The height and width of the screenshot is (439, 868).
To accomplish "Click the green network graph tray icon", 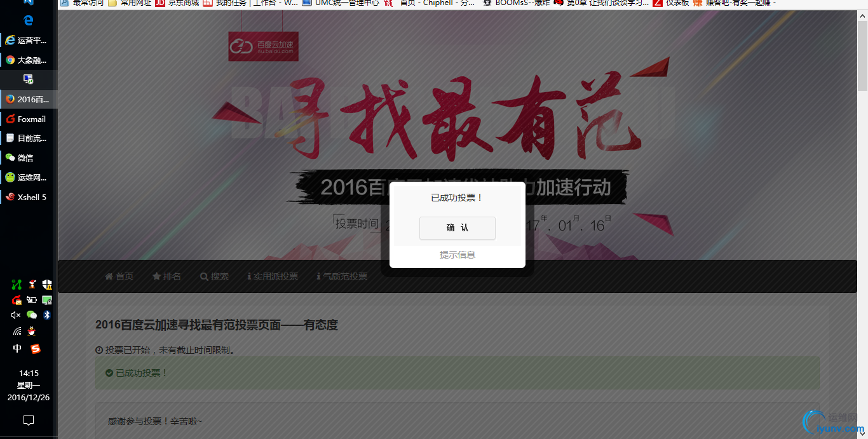I will 17,284.
